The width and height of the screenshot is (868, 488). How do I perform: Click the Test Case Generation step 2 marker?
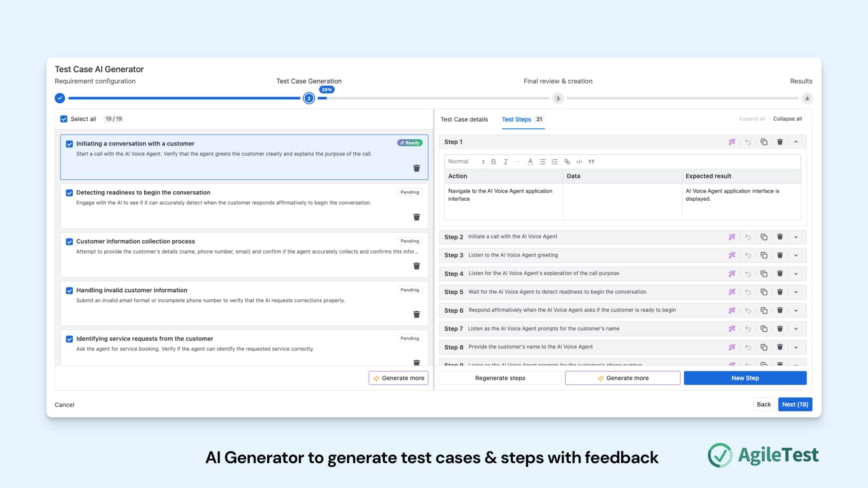pos(309,98)
